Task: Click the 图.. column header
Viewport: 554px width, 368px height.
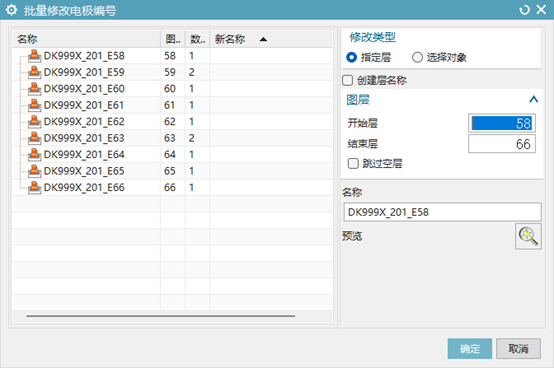Action: 173,39
